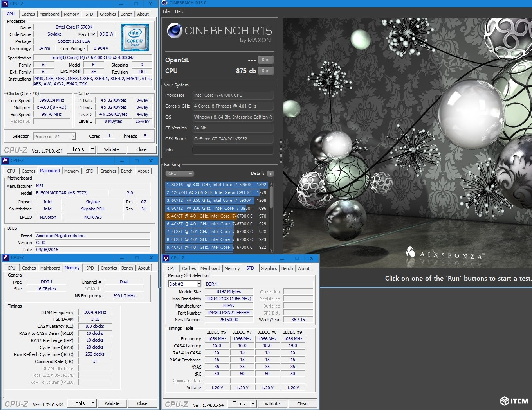Click the CPU-Z title icon of the SPD window

click(166, 258)
